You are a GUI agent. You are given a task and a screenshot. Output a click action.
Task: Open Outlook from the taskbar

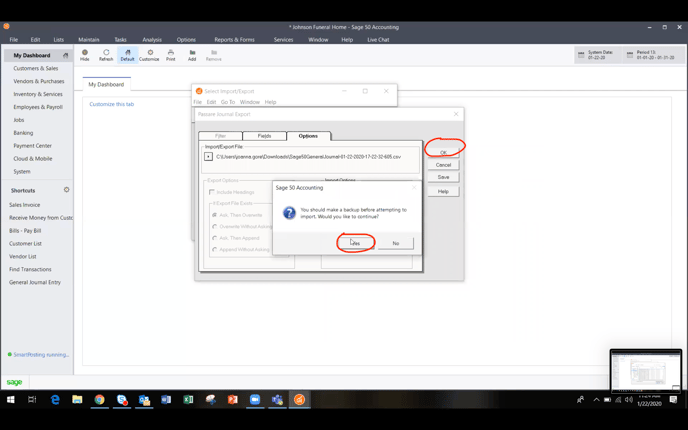click(x=144, y=400)
